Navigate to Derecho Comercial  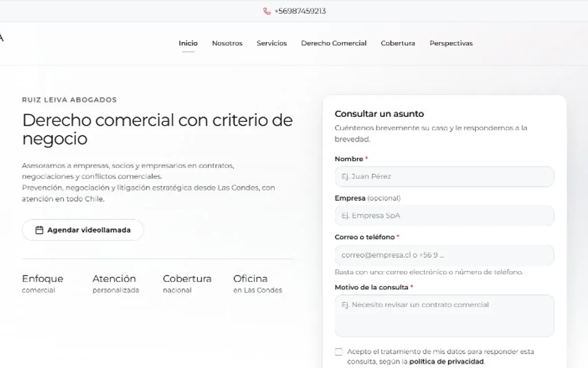[x=334, y=43]
